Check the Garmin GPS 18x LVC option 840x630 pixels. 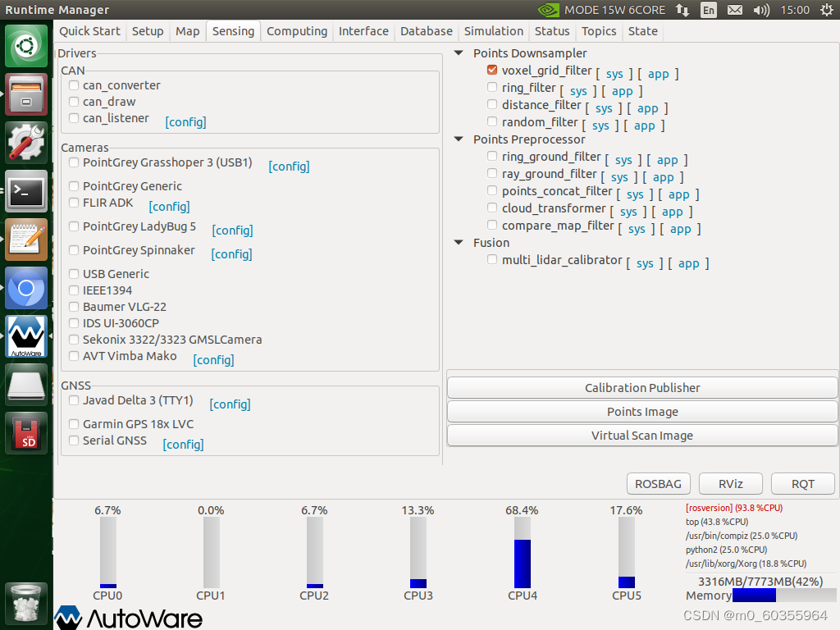74,424
